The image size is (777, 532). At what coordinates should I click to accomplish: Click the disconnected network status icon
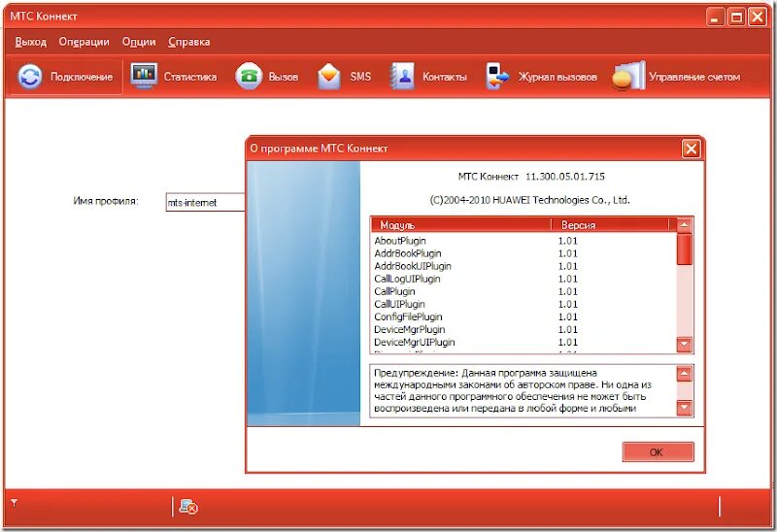point(188,507)
